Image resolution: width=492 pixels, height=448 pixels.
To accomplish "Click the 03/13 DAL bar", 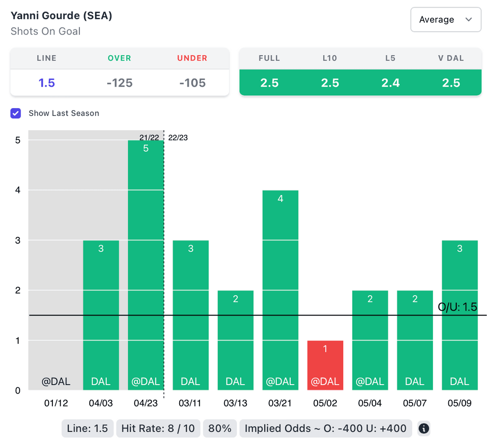I will coord(235,340).
